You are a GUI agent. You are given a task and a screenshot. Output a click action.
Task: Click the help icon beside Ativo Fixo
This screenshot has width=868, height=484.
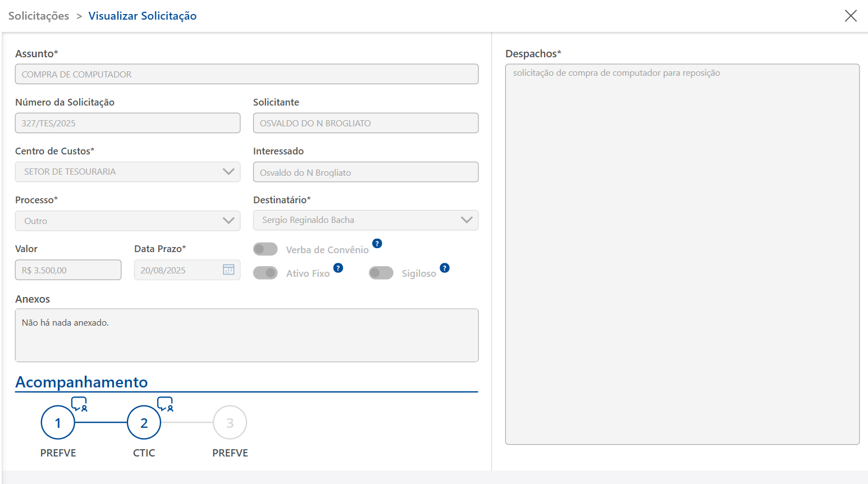338,268
